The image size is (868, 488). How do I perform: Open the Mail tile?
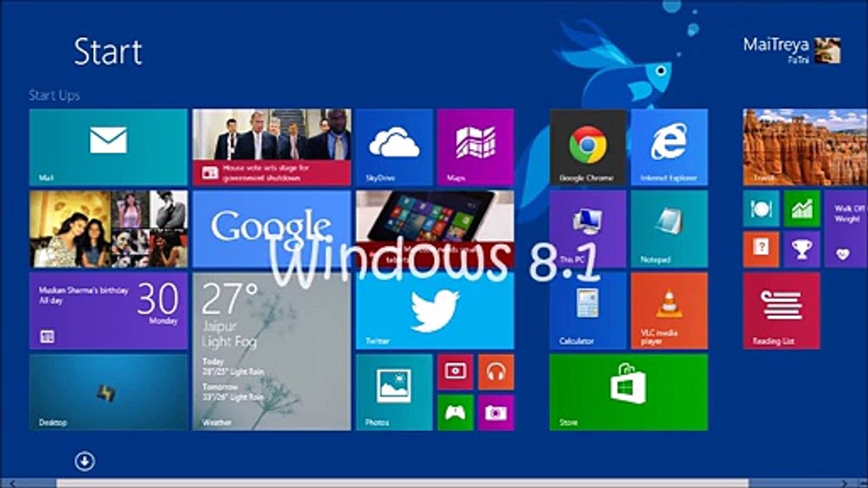click(x=108, y=147)
